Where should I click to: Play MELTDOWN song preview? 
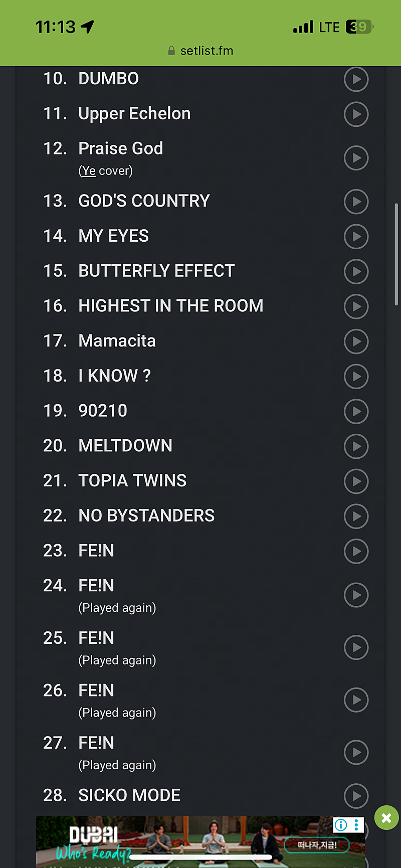356,446
